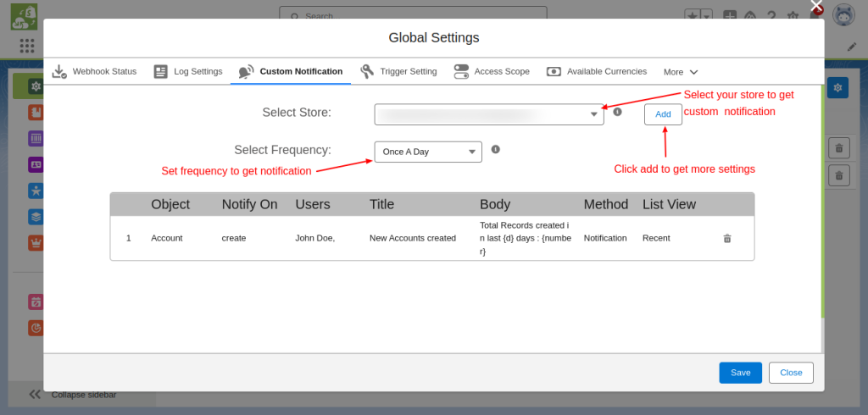
Task: Save the global settings
Action: [x=740, y=373]
